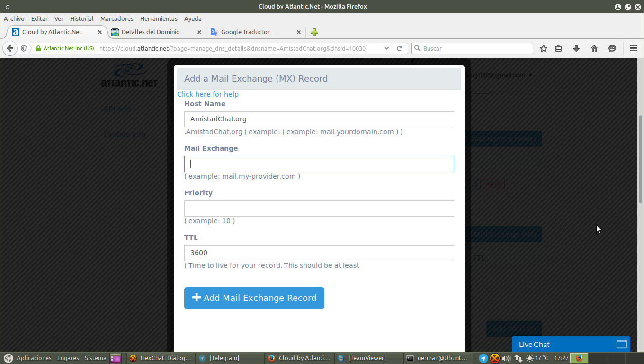Focus the Host Name input field

319,119
